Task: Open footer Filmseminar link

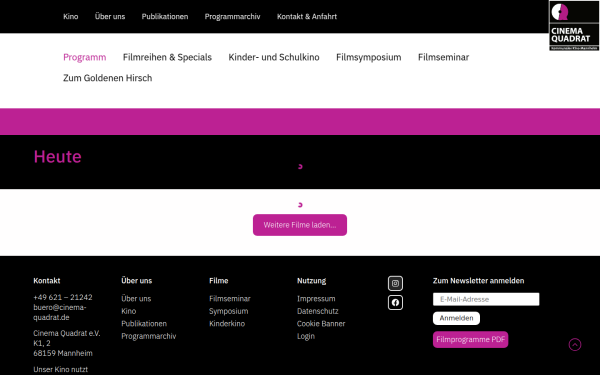Action: pyautogui.click(x=230, y=298)
